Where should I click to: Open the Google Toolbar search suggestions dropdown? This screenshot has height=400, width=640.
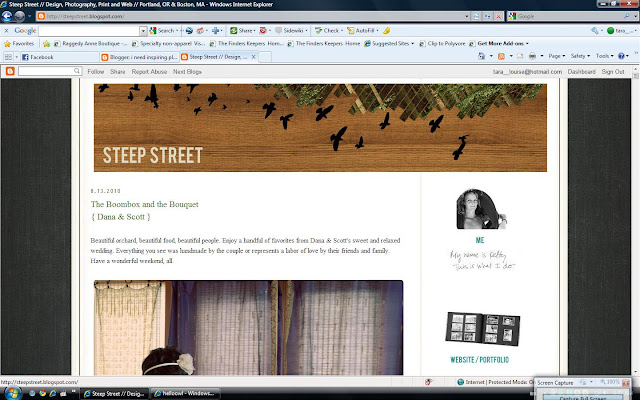143,31
